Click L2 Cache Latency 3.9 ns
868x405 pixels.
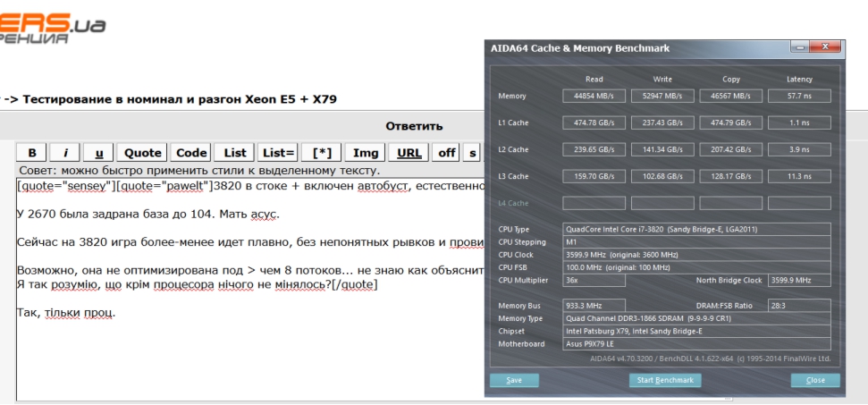pos(799,149)
